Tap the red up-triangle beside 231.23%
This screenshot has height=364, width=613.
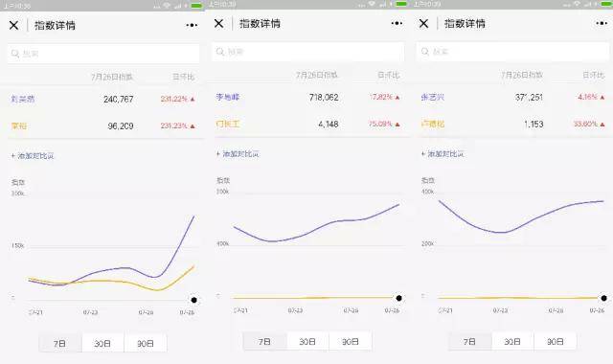pyautogui.click(x=193, y=126)
